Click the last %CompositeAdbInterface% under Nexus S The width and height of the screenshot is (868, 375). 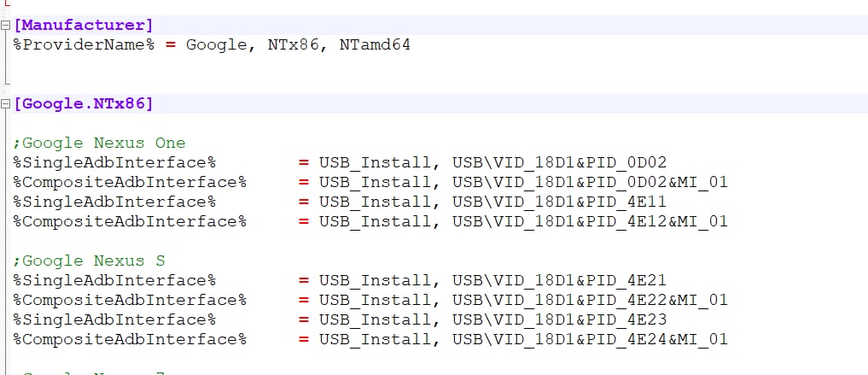(130, 339)
